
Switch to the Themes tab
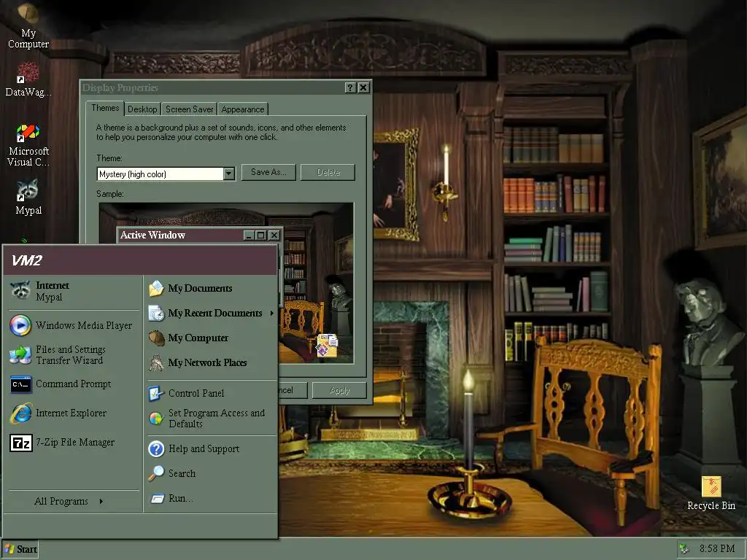[x=105, y=108]
